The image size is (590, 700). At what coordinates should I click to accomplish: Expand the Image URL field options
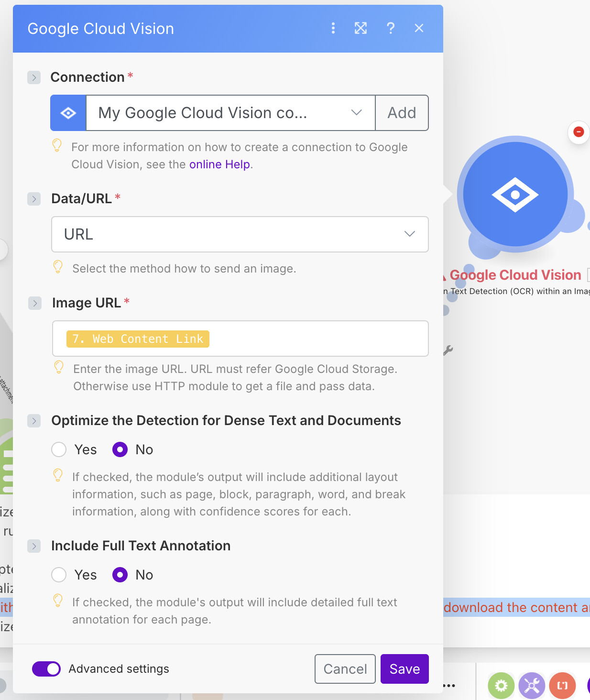pos(35,303)
